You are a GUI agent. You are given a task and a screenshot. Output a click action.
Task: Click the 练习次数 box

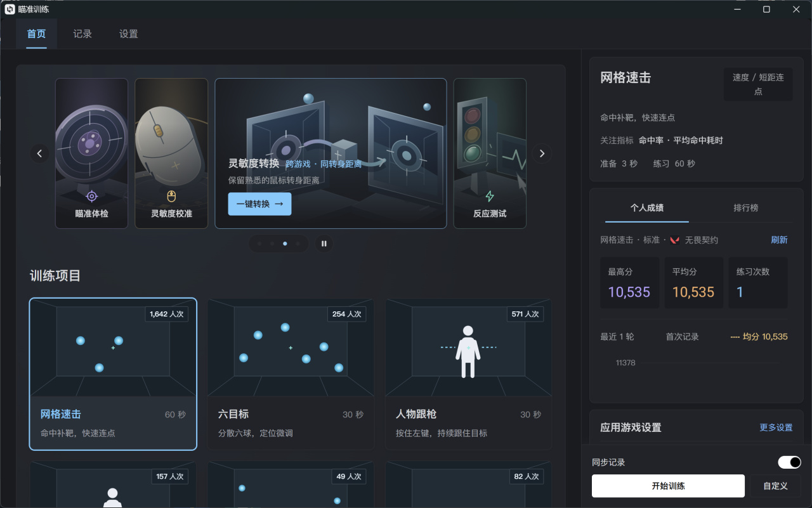757,283
